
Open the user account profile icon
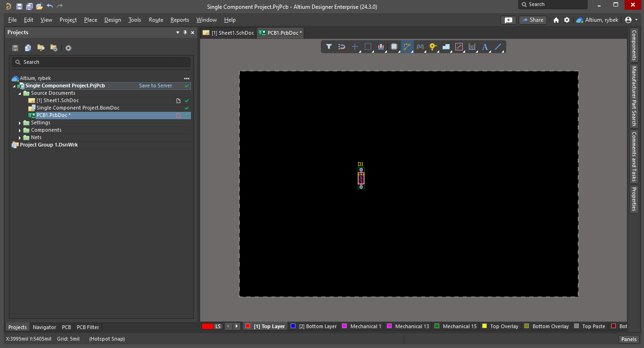pos(628,20)
